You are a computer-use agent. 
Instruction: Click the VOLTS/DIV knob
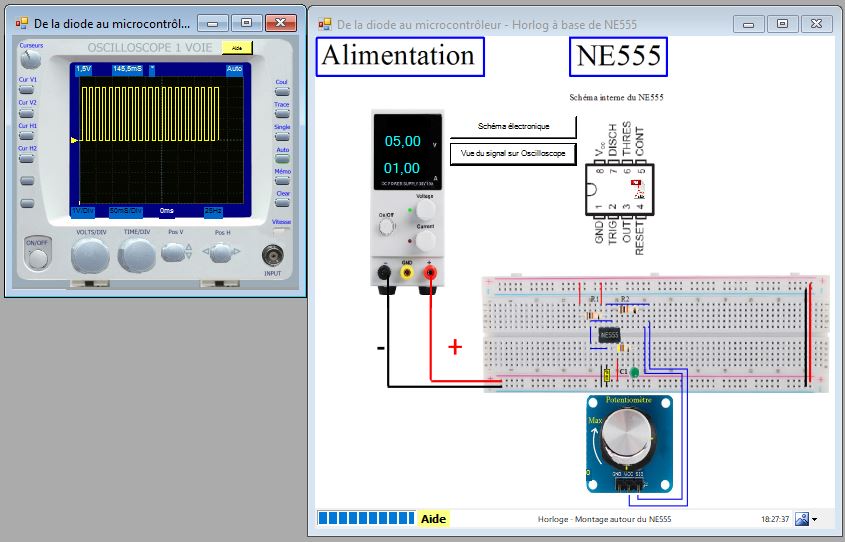pyautogui.click(x=90, y=255)
